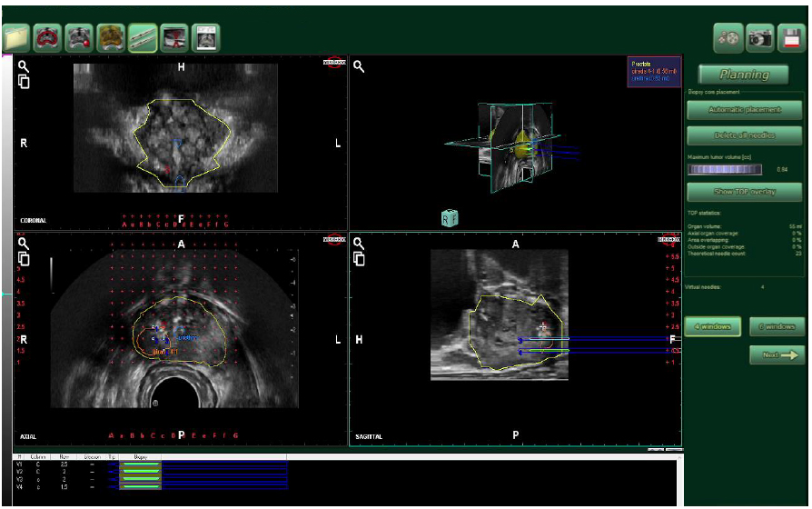The width and height of the screenshot is (812, 509).
Task: Take a snapshot with the camera icon
Action: [x=759, y=37]
